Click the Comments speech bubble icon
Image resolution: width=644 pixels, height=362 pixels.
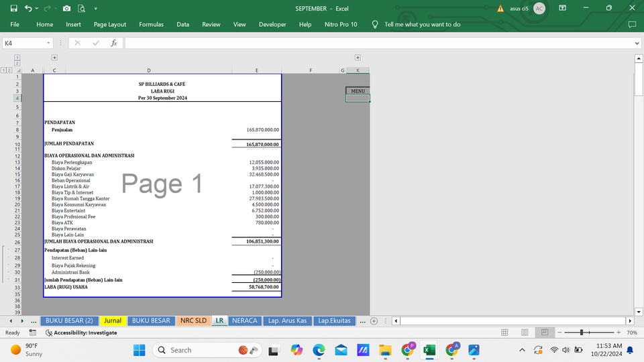point(632,25)
